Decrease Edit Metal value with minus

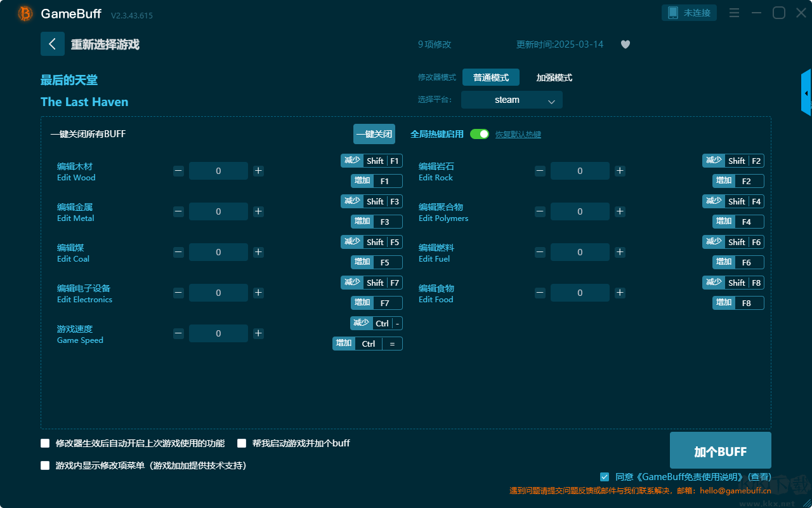click(x=178, y=211)
